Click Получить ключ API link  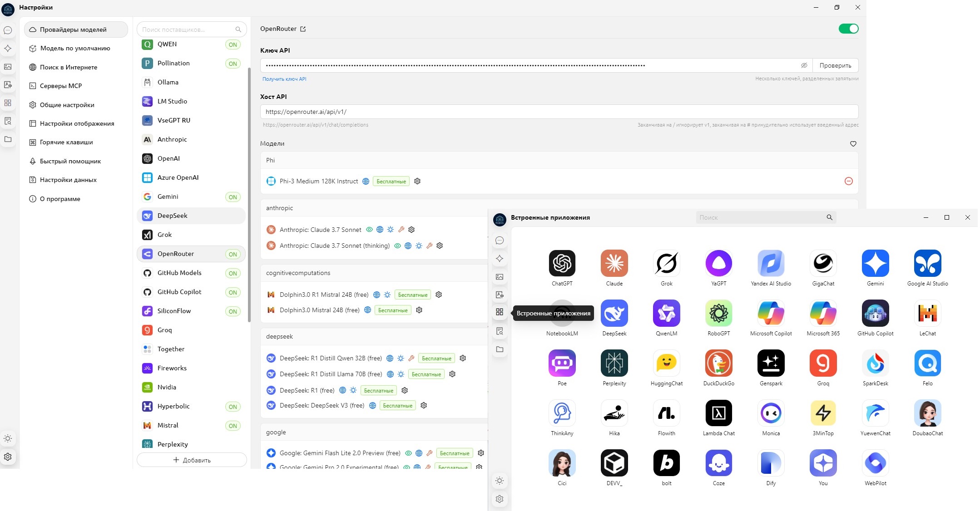284,79
